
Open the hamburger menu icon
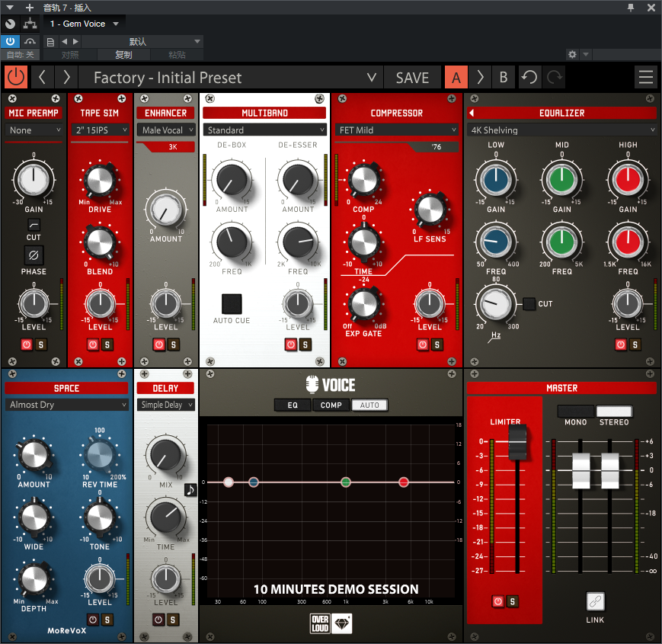[645, 77]
